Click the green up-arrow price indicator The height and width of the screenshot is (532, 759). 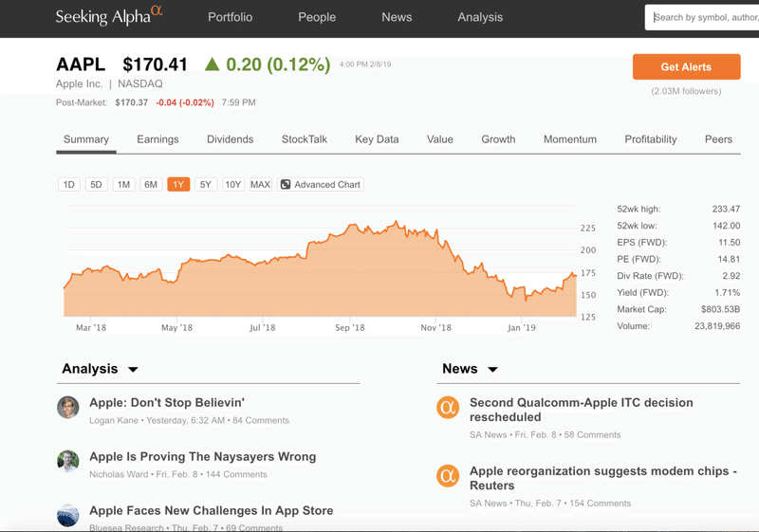coord(212,64)
